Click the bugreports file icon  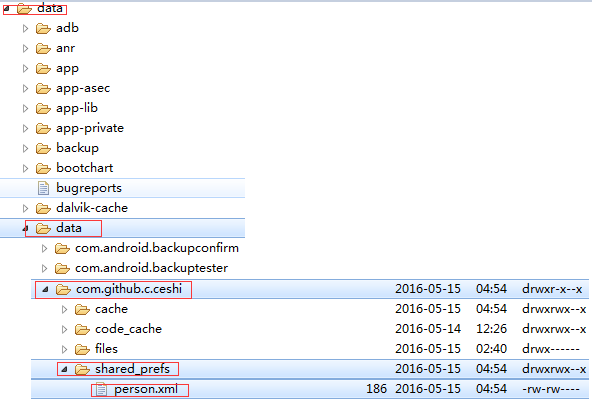(x=43, y=188)
